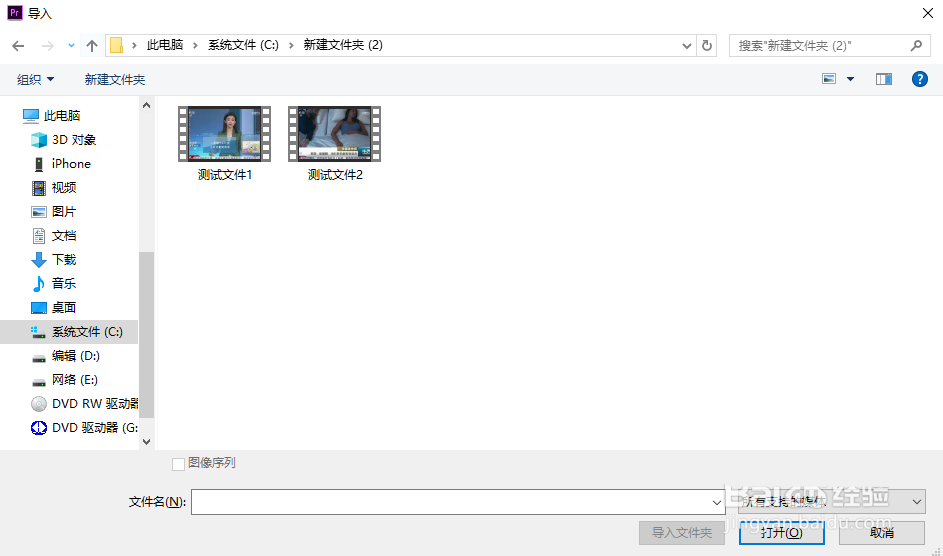Screen dimensions: 943x556
Task: Click 新建文件夹 toolbar button
Action: pos(115,79)
